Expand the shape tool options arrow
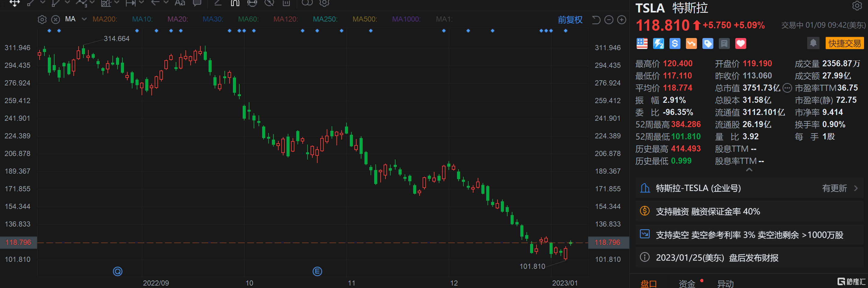 pyautogui.click(x=117, y=2)
